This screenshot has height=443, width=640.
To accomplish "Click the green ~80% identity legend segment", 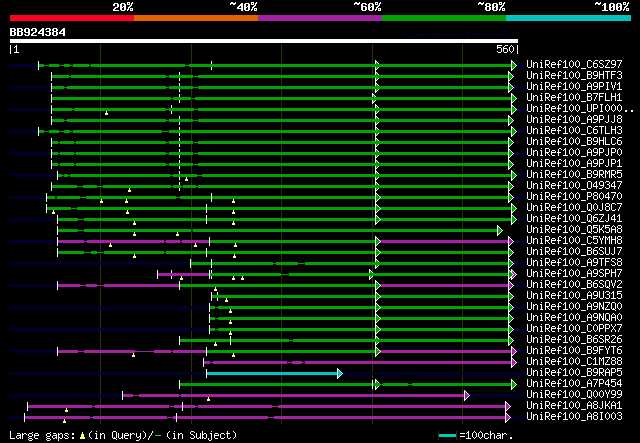I will pyautogui.click(x=444, y=18).
